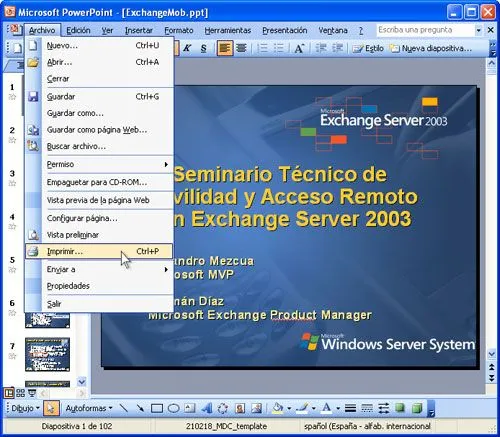Screen dimensions: 500x437
Task: Toggle the bulleted list button
Action: click(x=279, y=48)
